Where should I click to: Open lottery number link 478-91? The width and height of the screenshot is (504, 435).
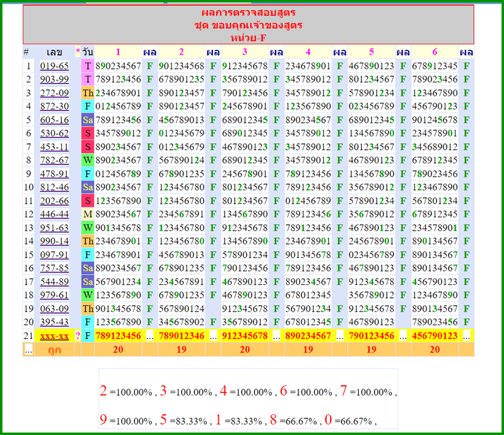pos(54,174)
